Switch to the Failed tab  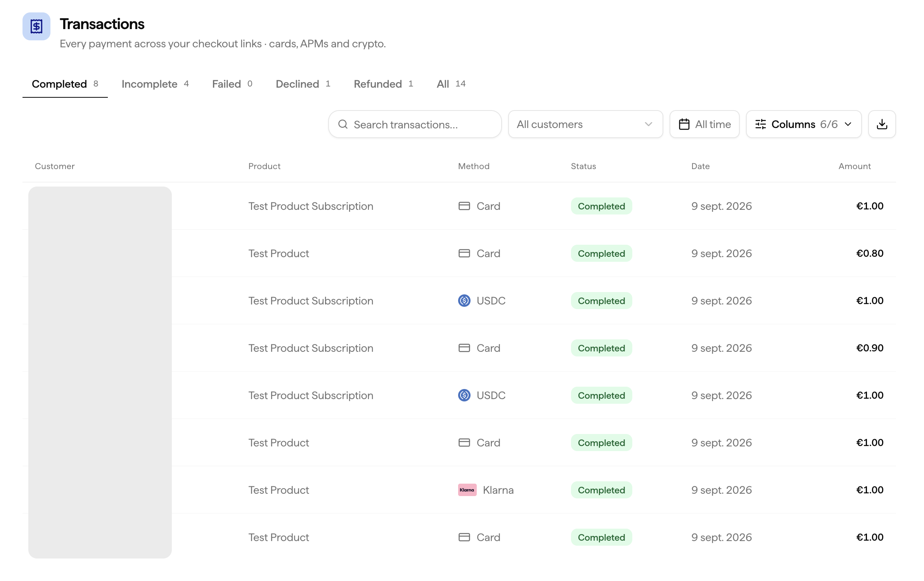[x=232, y=84]
